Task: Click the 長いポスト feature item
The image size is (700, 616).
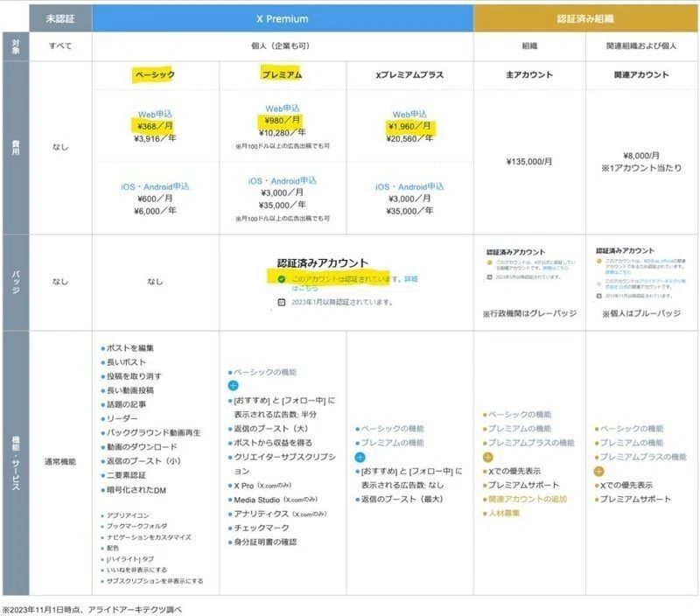Action: [126, 362]
